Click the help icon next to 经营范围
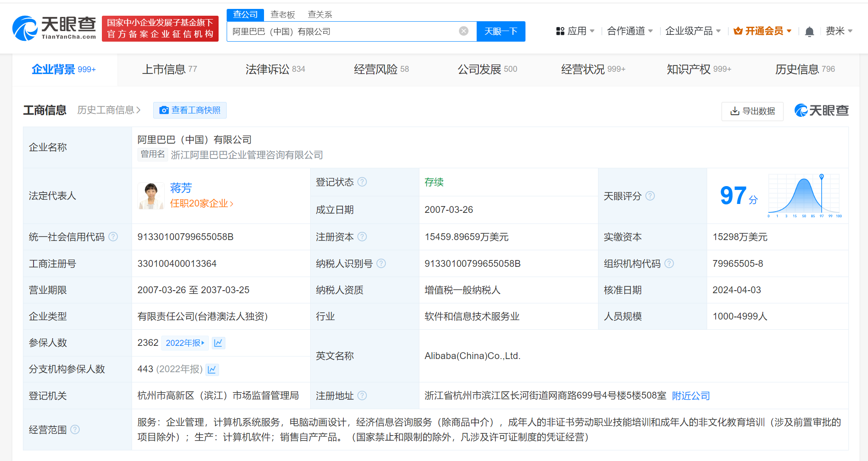The height and width of the screenshot is (461, 868). pyautogui.click(x=76, y=430)
